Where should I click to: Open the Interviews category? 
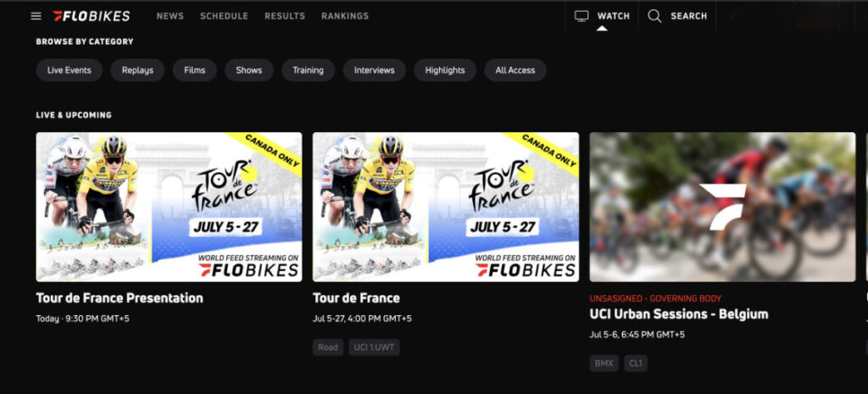point(375,70)
